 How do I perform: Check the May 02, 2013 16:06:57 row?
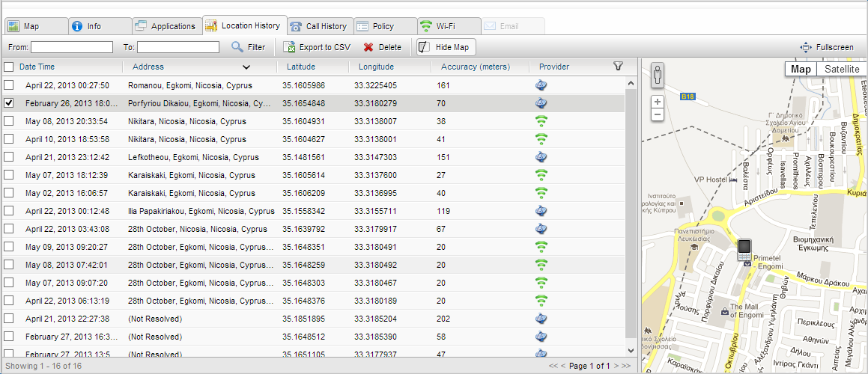pos(8,193)
